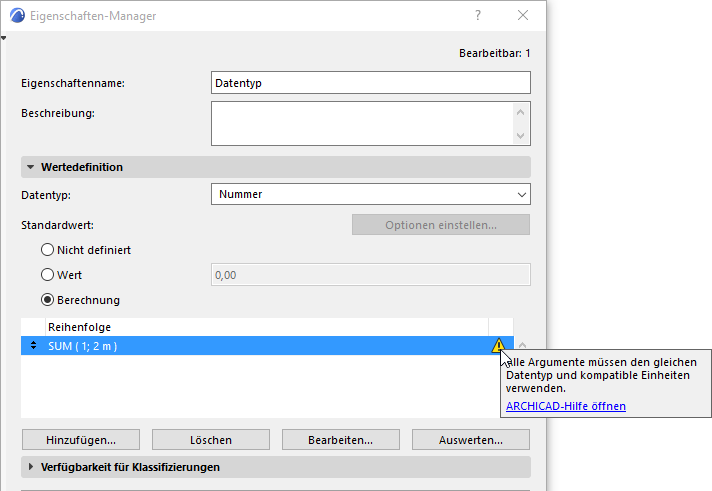Click the Beschreibung scroll up arrow

521,112
